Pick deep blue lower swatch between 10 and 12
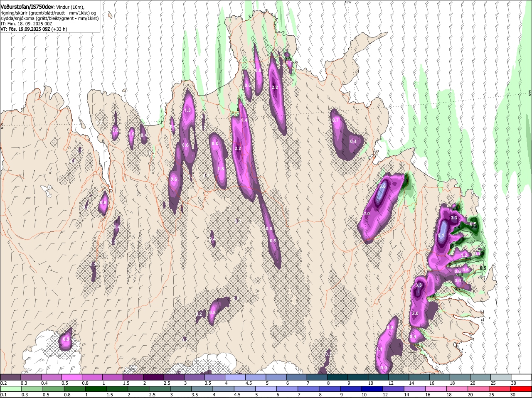532x398 pixels. tap(373, 388)
